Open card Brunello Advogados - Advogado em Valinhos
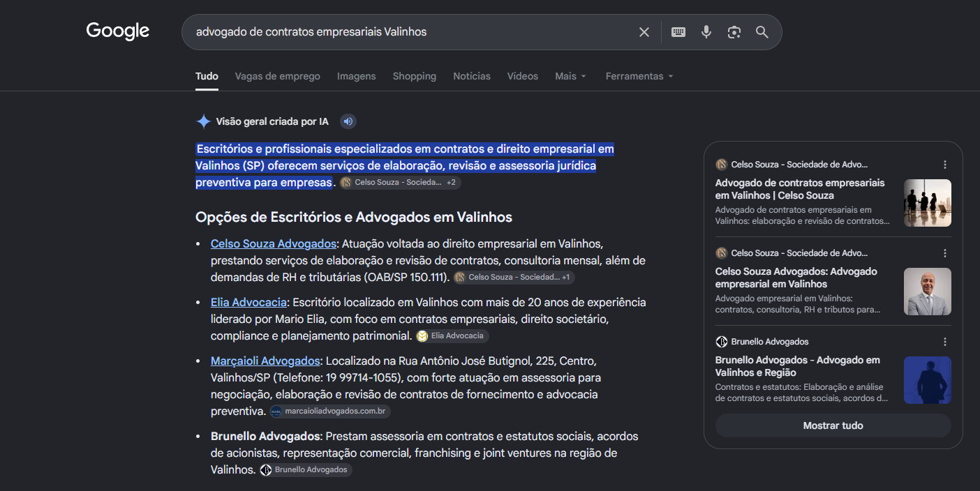The height and width of the screenshot is (491, 980). (798, 366)
